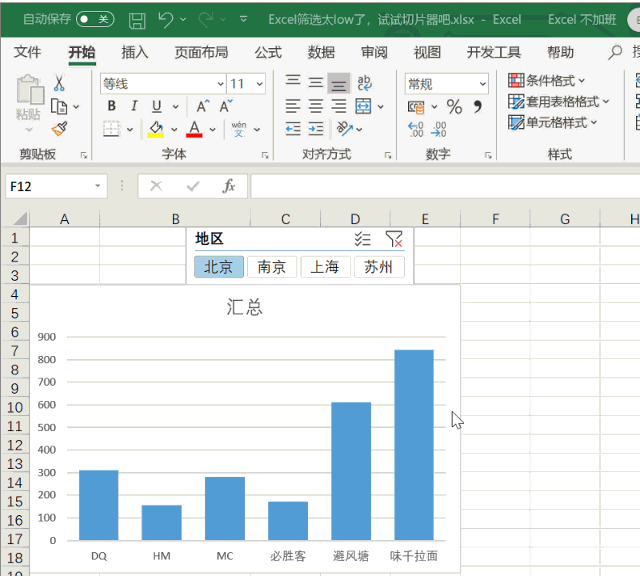
Task: Switch to the 开发工具 tab
Action: [493, 52]
